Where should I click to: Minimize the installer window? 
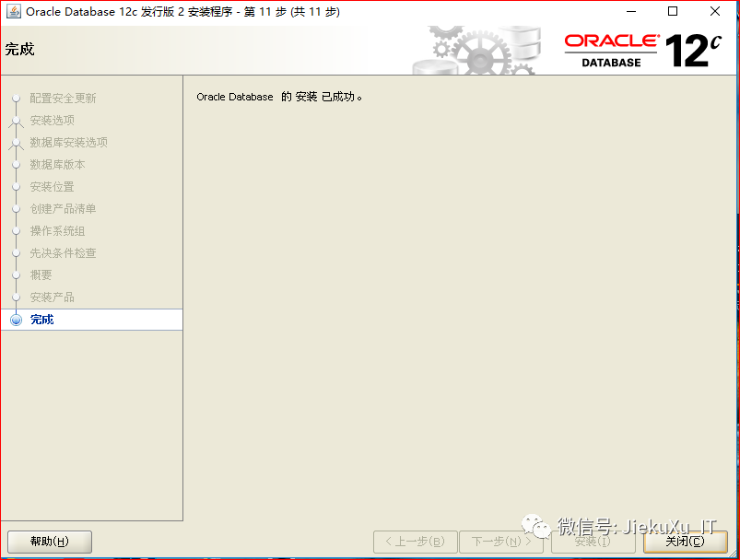[x=631, y=11]
